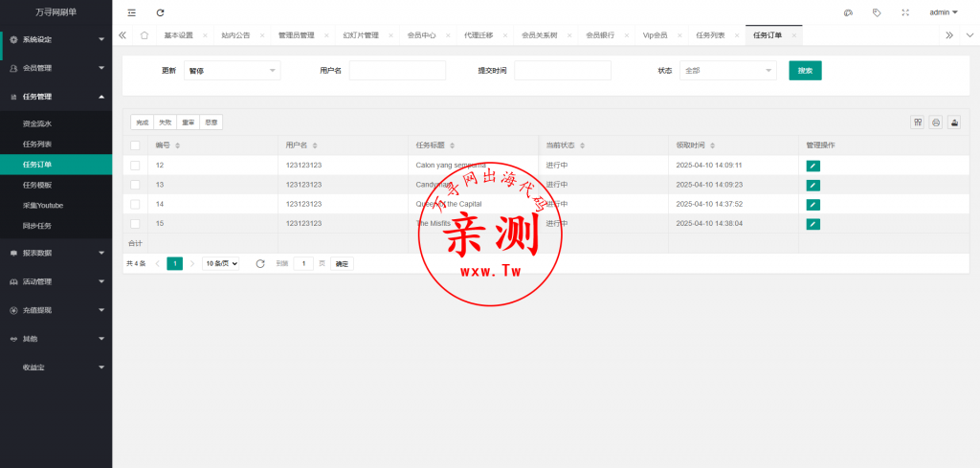Open the 10 条/页 page size dropdown

pos(221,264)
